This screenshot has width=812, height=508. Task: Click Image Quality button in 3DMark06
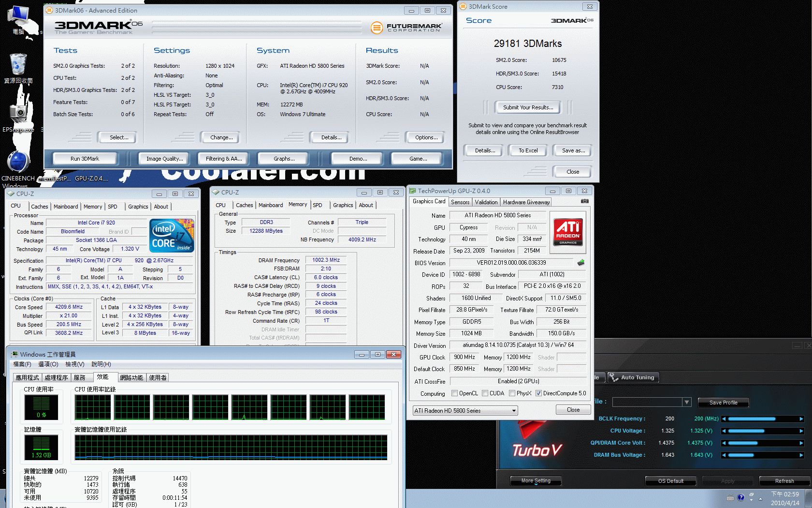point(165,159)
